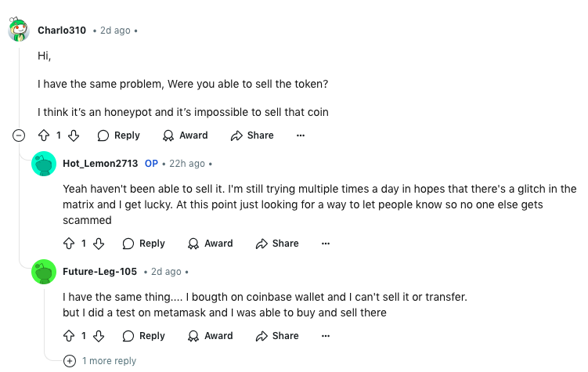Downvote Future-Leg-105's comment
Screen dimensions: 588x372
(99, 336)
